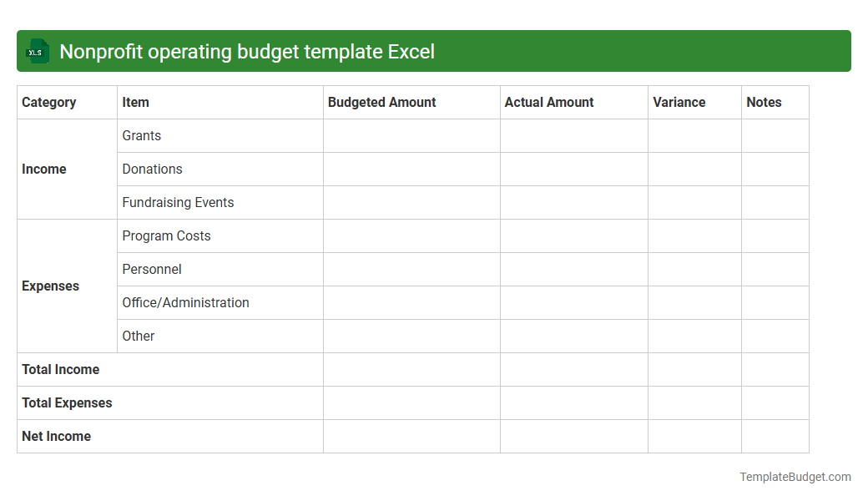Open the TemplateBudget.com link
This screenshot has height=501, width=868.
point(795,477)
